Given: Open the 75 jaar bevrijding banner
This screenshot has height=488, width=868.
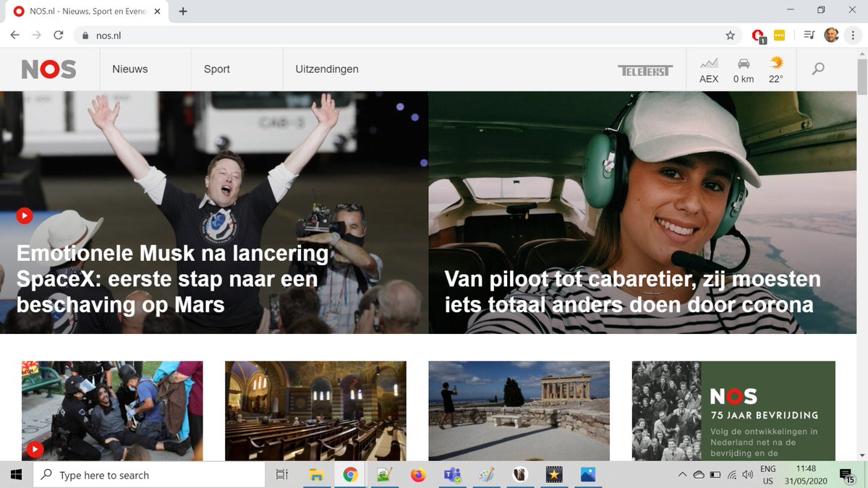Looking at the screenshot, I should pos(733,411).
